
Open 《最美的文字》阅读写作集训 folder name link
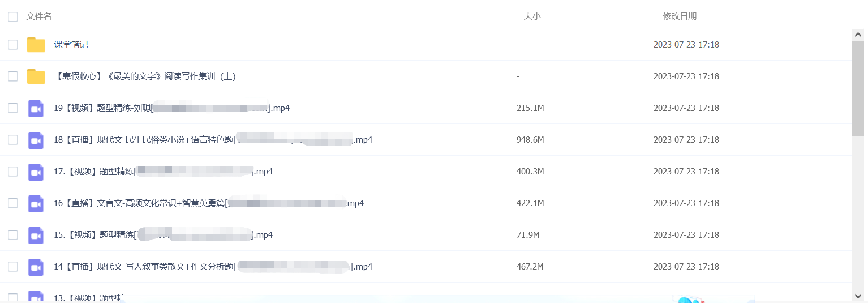tap(145, 76)
